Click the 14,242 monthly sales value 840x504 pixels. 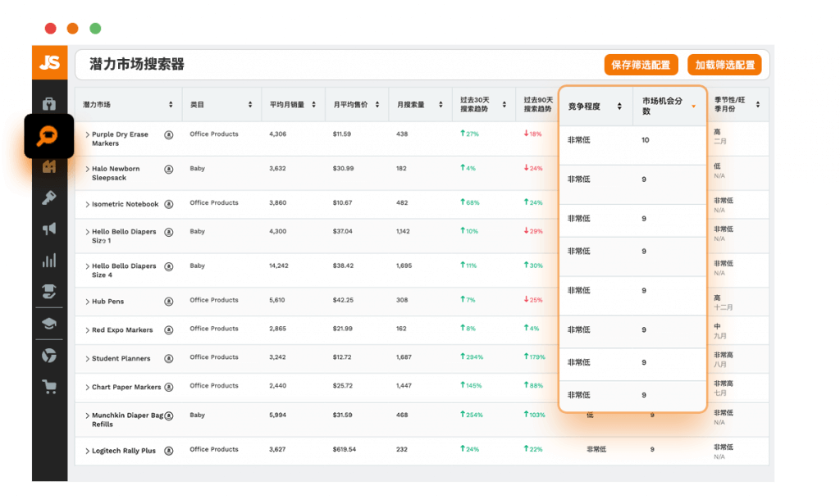tap(279, 266)
